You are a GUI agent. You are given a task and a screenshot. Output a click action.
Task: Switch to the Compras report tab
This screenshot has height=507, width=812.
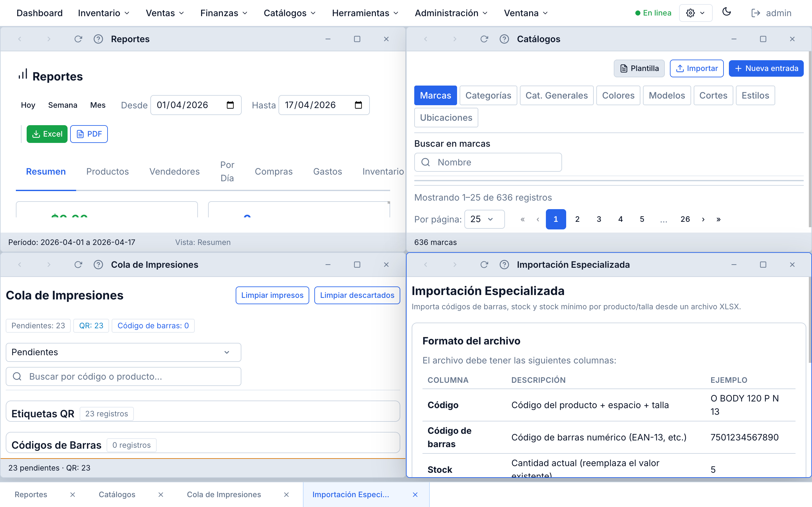pyautogui.click(x=273, y=171)
